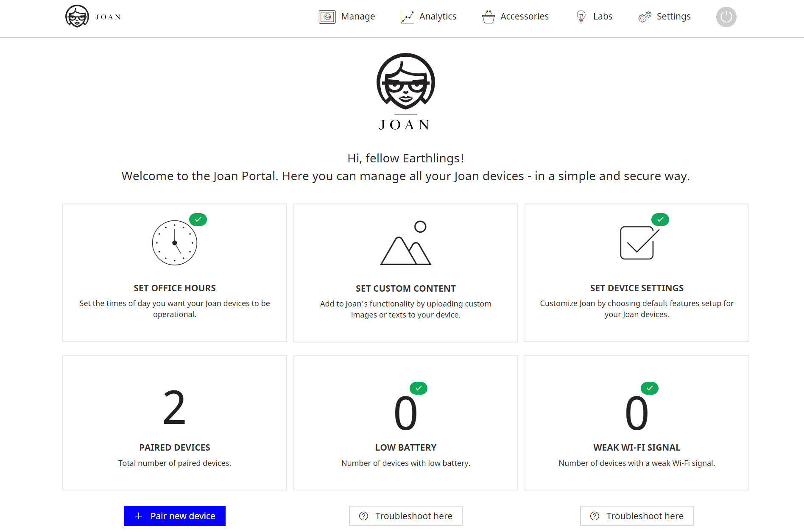This screenshot has height=532, width=804.
Task: Open the Paired Devices count card
Action: point(175,423)
